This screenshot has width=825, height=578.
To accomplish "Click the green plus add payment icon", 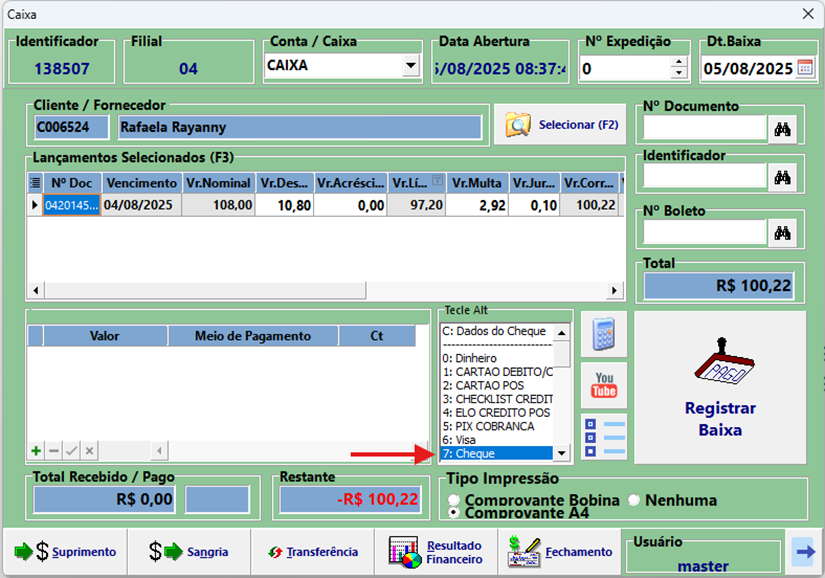I will click(36, 451).
